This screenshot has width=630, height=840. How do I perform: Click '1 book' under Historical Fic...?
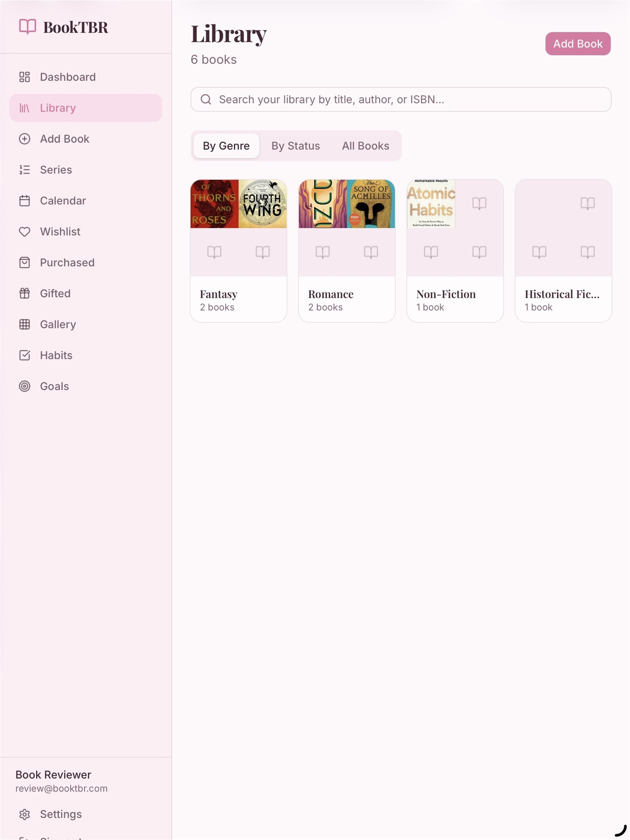(x=538, y=307)
